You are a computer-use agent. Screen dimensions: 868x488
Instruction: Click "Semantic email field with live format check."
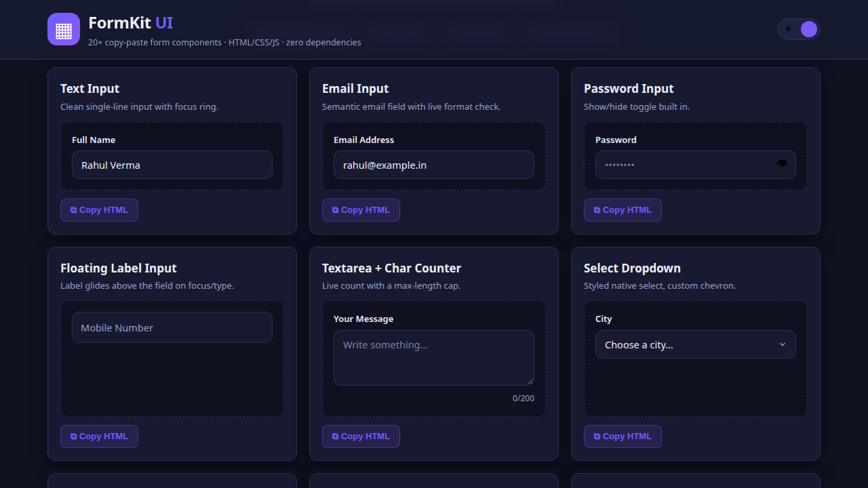[x=412, y=106]
